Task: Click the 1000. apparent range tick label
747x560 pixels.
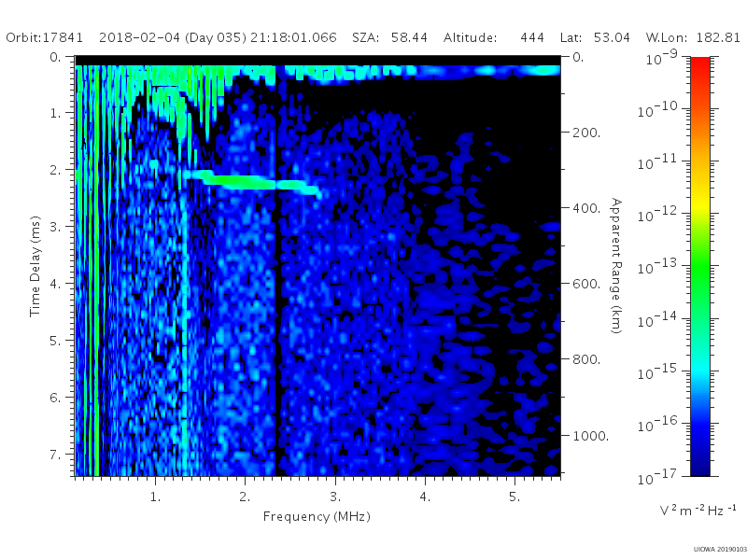Action: 591,436
